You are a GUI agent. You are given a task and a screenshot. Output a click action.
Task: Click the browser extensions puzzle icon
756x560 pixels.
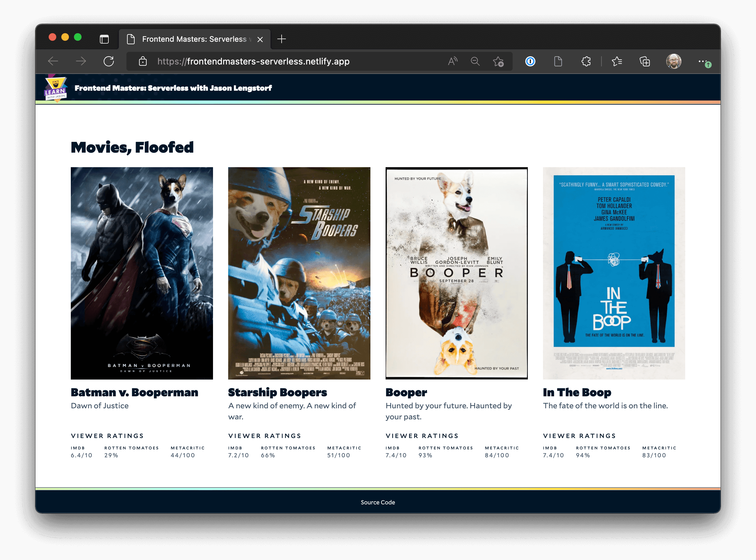(587, 61)
